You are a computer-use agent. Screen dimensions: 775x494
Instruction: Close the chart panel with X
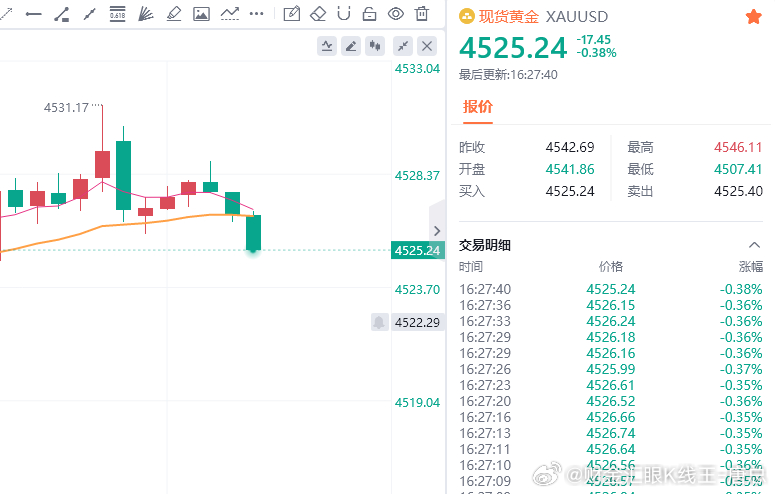click(427, 46)
